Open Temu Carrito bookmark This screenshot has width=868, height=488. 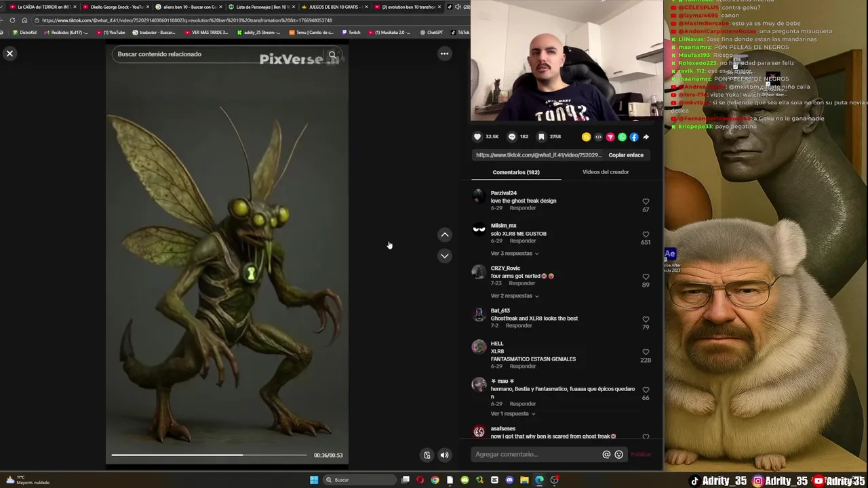(x=311, y=33)
